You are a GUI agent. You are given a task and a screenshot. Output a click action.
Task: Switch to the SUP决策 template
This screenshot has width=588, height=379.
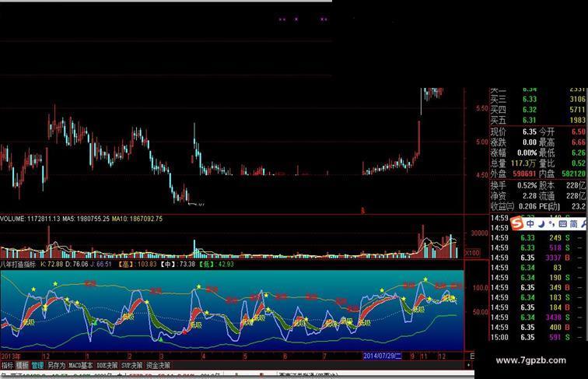(132, 365)
